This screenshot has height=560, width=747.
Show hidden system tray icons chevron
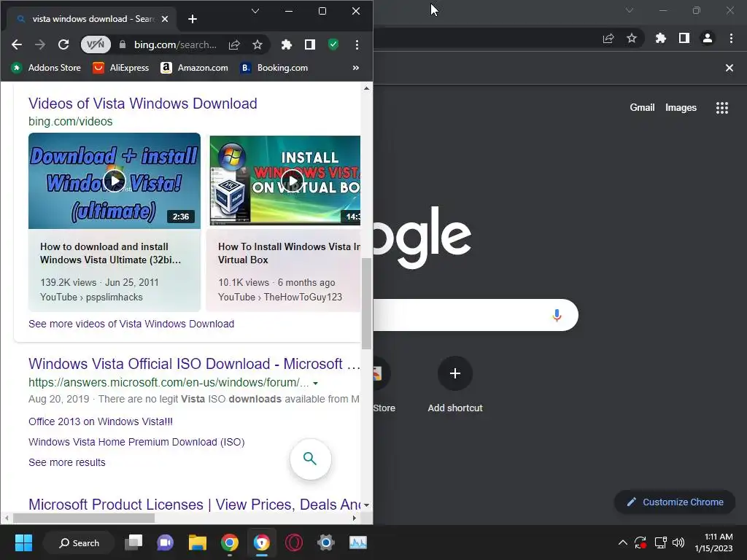pyautogui.click(x=623, y=542)
